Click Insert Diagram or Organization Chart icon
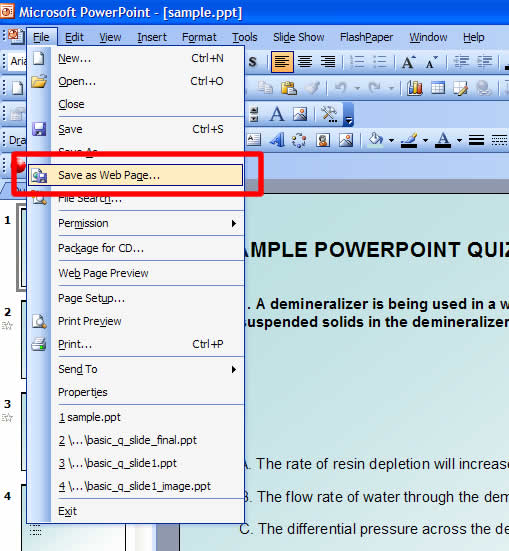 [x=299, y=140]
